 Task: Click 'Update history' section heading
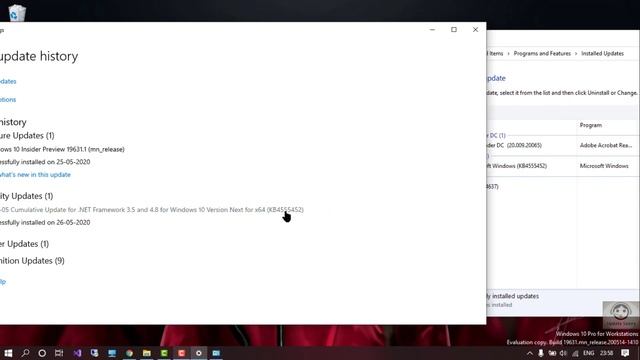(13, 122)
